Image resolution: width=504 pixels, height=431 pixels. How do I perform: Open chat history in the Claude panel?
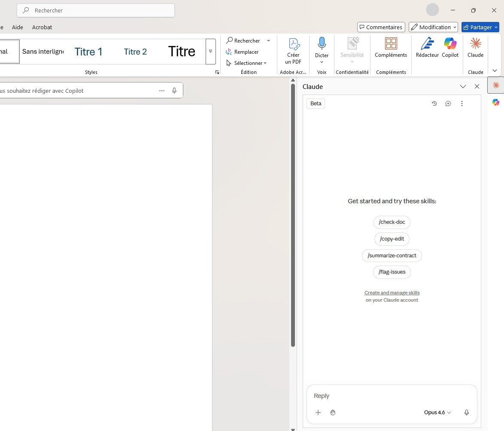(x=434, y=104)
